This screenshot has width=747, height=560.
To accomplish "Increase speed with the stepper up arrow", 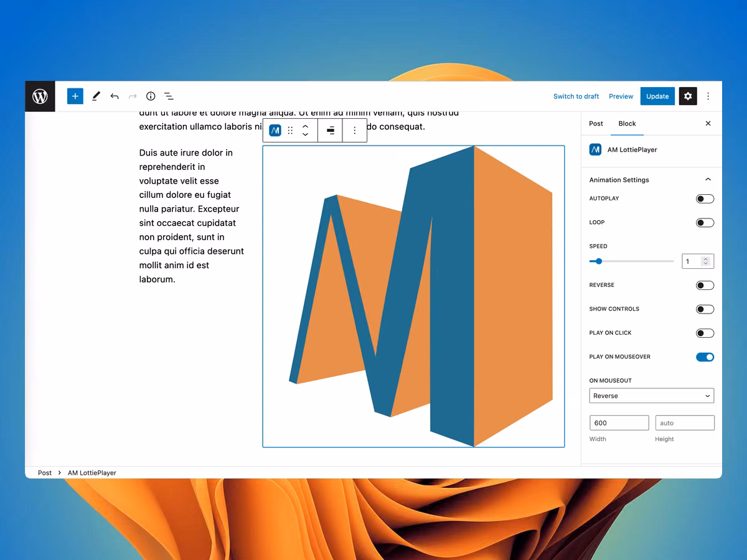I will point(705,259).
